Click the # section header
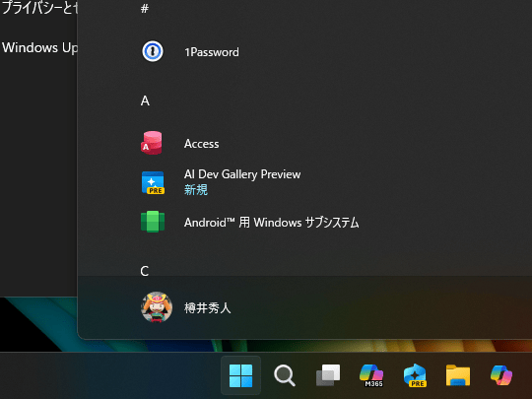Image resolution: width=532 pixels, height=399 pixels. pos(145,8)
